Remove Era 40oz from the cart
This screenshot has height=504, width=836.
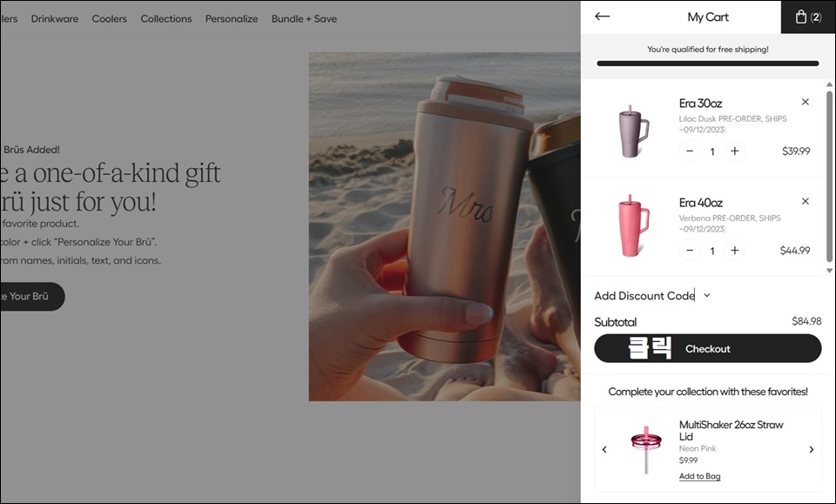click(x=805, y=201)
